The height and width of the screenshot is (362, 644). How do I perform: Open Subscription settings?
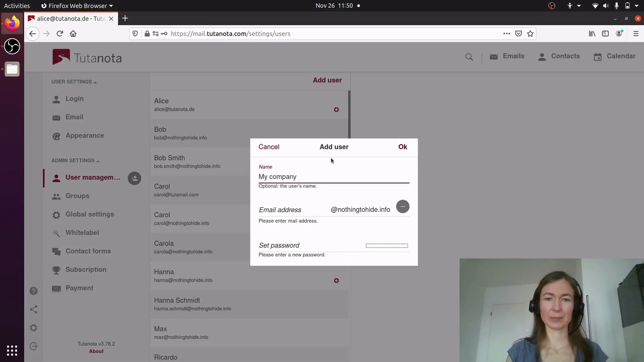[x=86, y=269]
